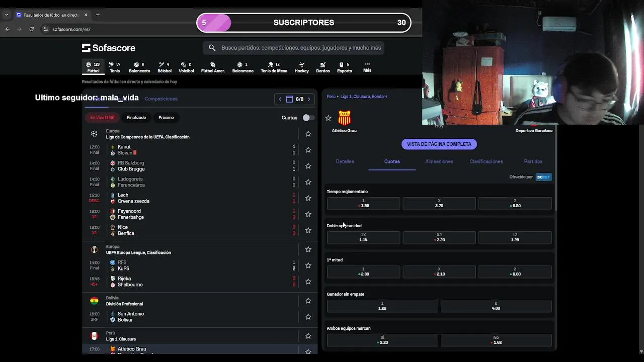Favorite the Atlético Grau match detail star
This screenshot has width=644, height=362.
point(329,118)
